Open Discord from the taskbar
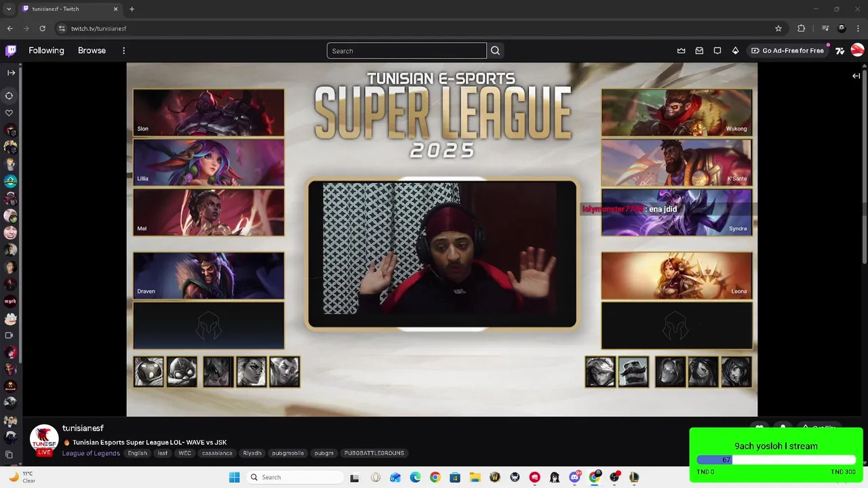Image resolution: width=868 pixels, height=488 pixels. [x=574, y=477]
